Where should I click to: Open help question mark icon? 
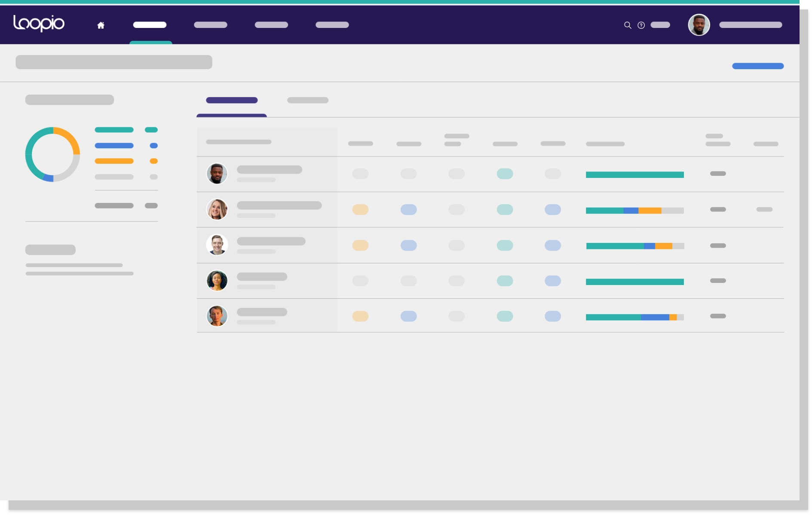coord(641,25)
